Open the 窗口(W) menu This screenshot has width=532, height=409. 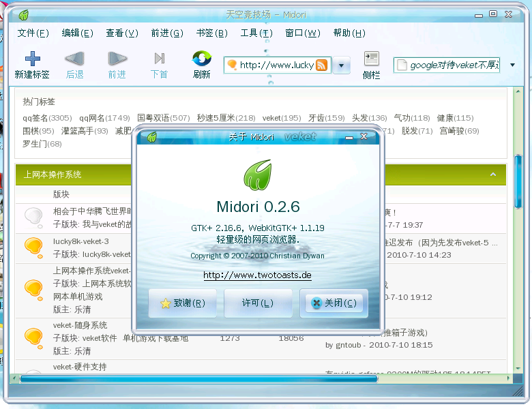tap(303, 33)
